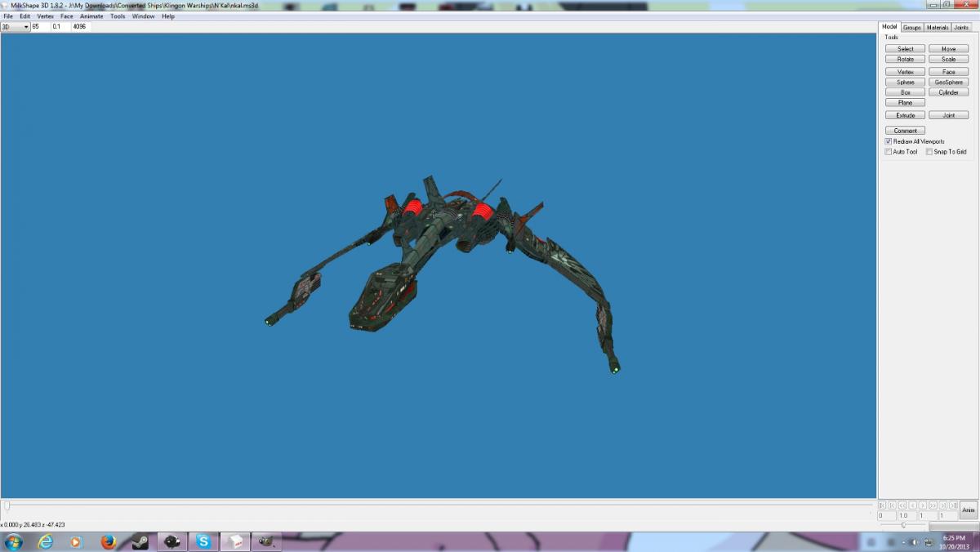Image resolution: width=980 pixels, height=552 pixels.
Task: Switch to GIMP in the taskbar
Action: point(266,541)
